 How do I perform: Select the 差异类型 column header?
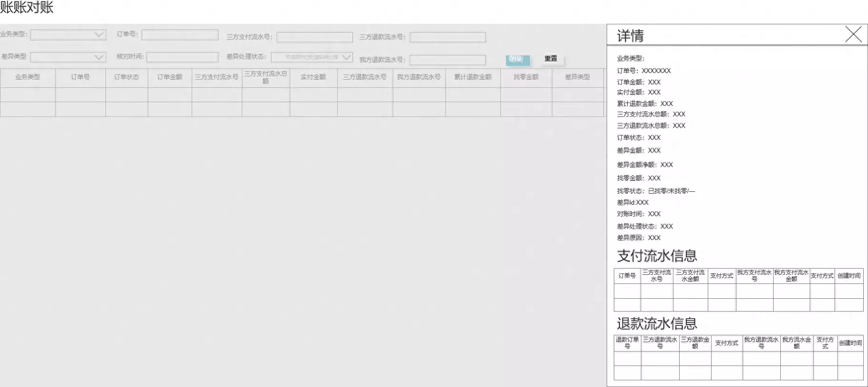coord(578,77)
